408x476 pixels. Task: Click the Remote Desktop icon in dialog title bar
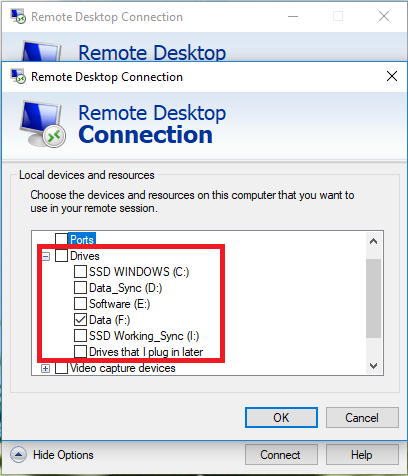coord(18,76)
